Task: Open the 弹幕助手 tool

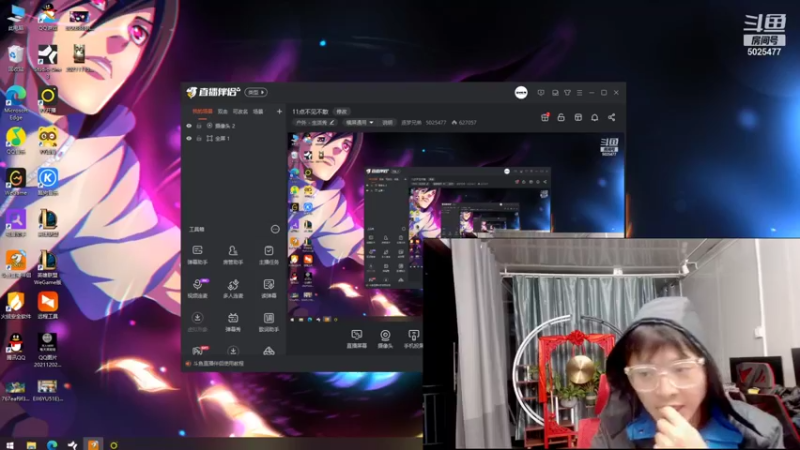Action: [197, 254]
